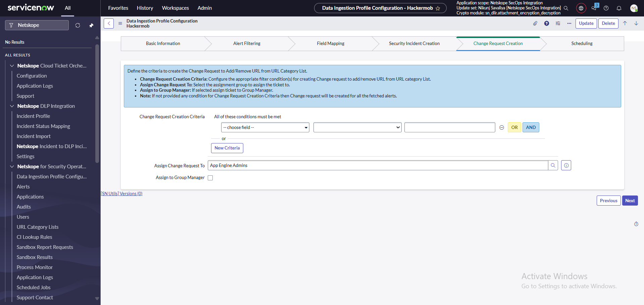Screen dimensions: 644x305
Task: Proceed with the Next button
Action: pyautogui.click(x=630, y=201)
